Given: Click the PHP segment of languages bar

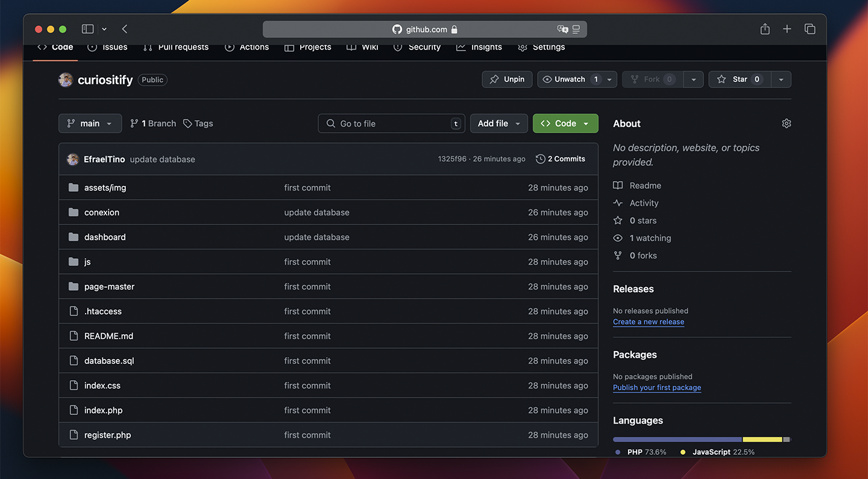Looking at the screenshot, I should [x=678, y=439].
